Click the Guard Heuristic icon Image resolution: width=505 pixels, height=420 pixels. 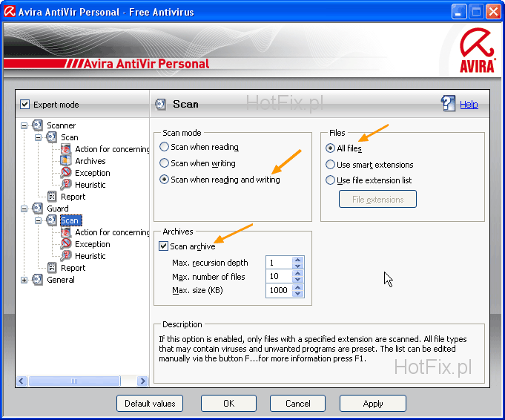click(x=66, y=256)
